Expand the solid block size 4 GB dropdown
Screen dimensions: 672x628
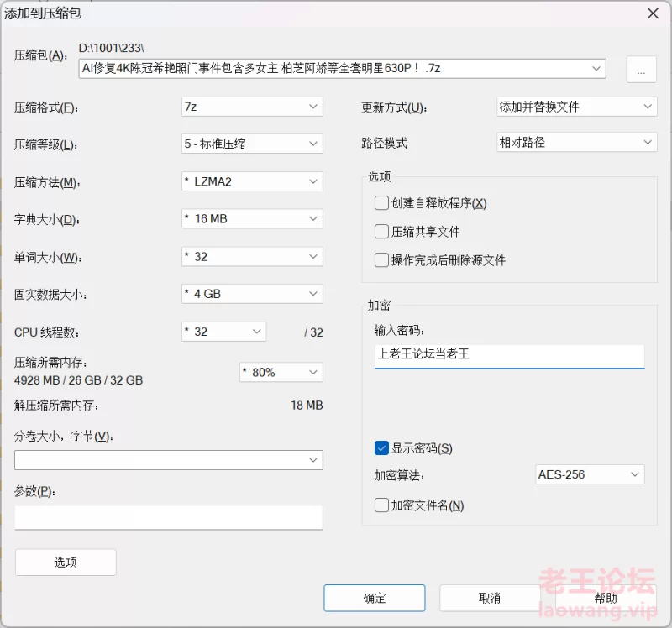(252, 295)
